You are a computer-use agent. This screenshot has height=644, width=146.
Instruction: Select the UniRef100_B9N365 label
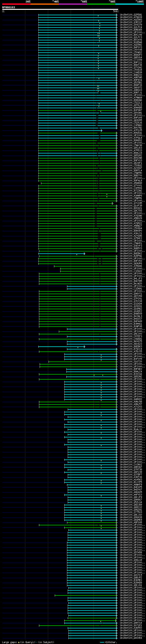(x=131, y=30)
